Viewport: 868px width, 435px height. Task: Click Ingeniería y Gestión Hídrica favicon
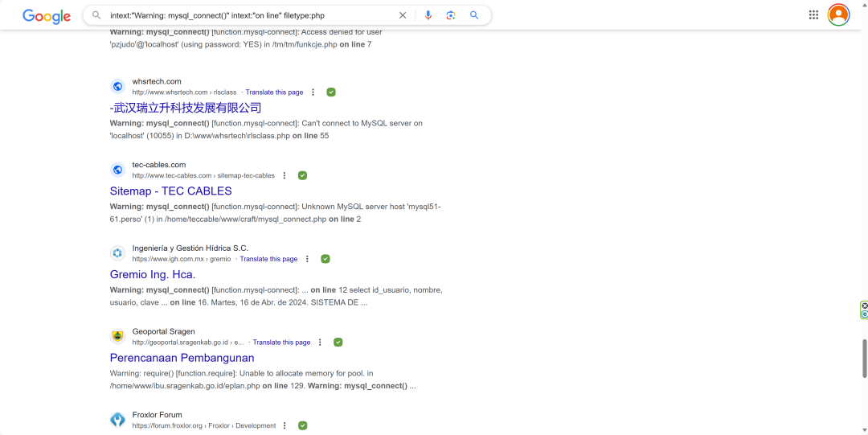point(117,253)
